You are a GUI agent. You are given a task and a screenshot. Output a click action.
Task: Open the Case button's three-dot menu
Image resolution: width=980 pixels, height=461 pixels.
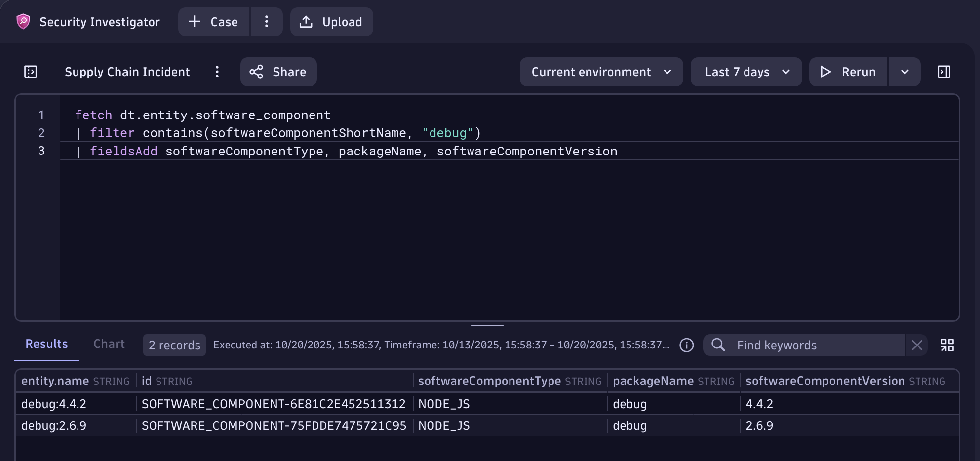coord(267,22)
